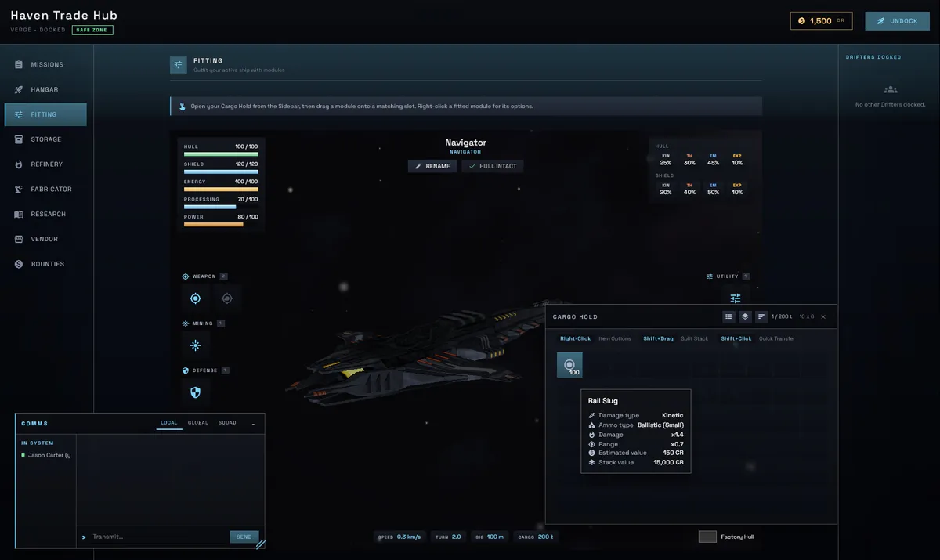Switch to the Local comms tab

pos(169,423)
